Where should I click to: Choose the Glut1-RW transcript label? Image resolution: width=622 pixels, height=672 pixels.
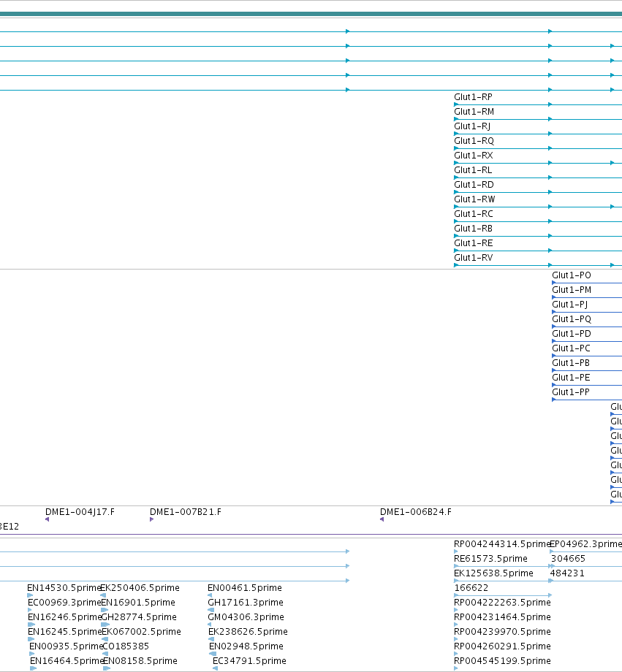[x=474, y=199]
